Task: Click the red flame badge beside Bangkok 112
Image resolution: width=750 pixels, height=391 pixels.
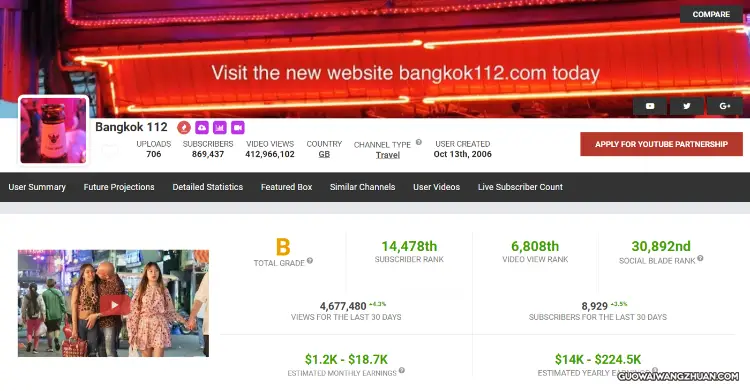Action: 184,127
